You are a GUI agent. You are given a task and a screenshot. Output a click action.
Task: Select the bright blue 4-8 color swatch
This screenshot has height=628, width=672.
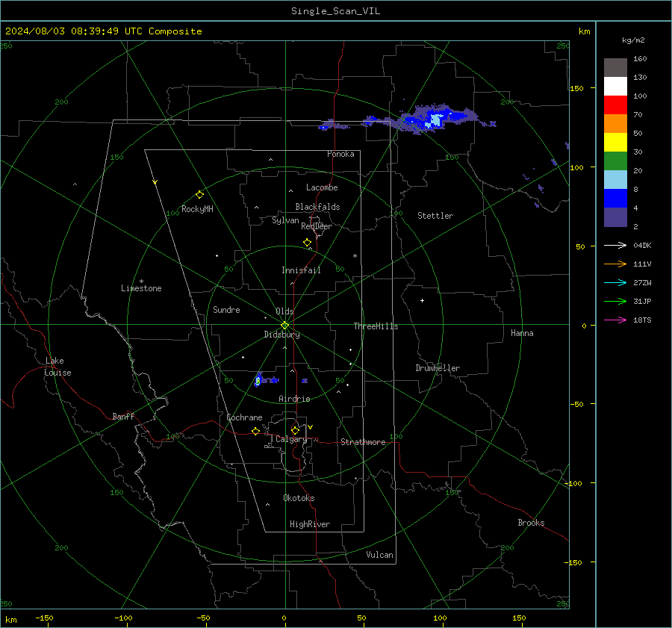pyautogui.click(x=615, y=199)
